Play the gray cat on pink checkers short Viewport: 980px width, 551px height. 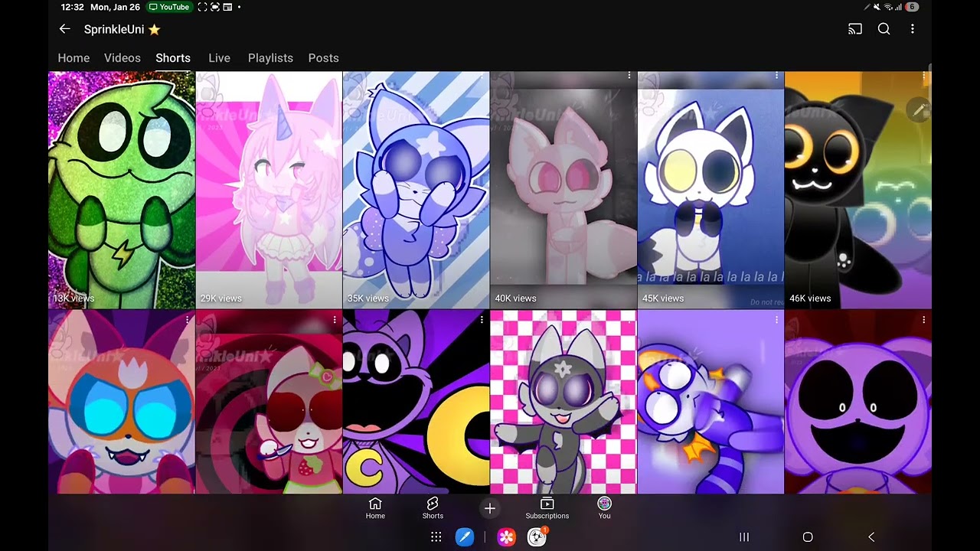coord(563,402)
